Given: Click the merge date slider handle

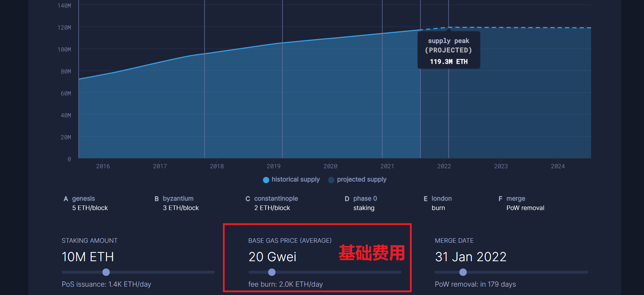Looking at the screenshot, I should click(x=463, y=272).
